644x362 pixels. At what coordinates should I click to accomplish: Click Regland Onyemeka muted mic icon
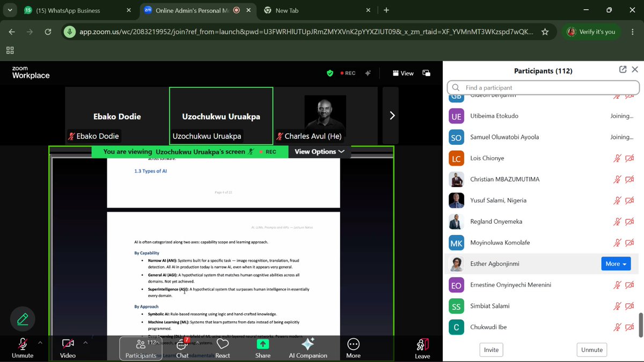(618, 221)
